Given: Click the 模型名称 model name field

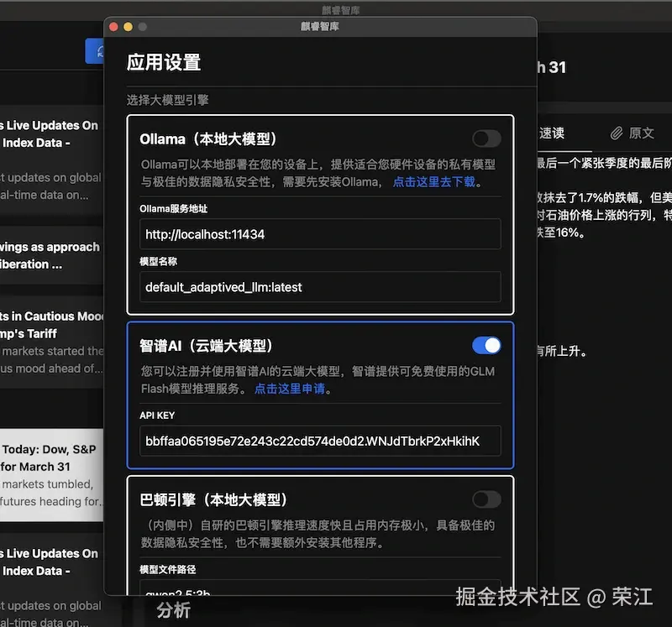Looking at the screenshot, I should 319,288.
